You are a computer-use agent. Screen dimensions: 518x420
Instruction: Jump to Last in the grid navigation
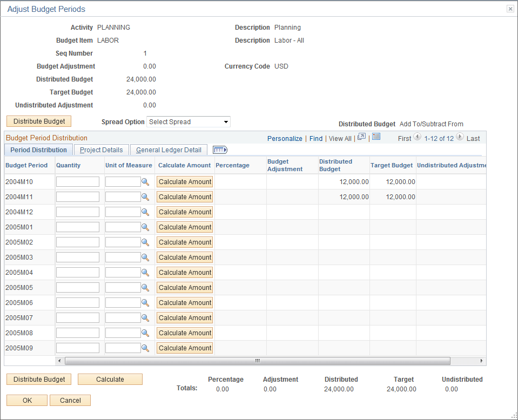(473, 138)
